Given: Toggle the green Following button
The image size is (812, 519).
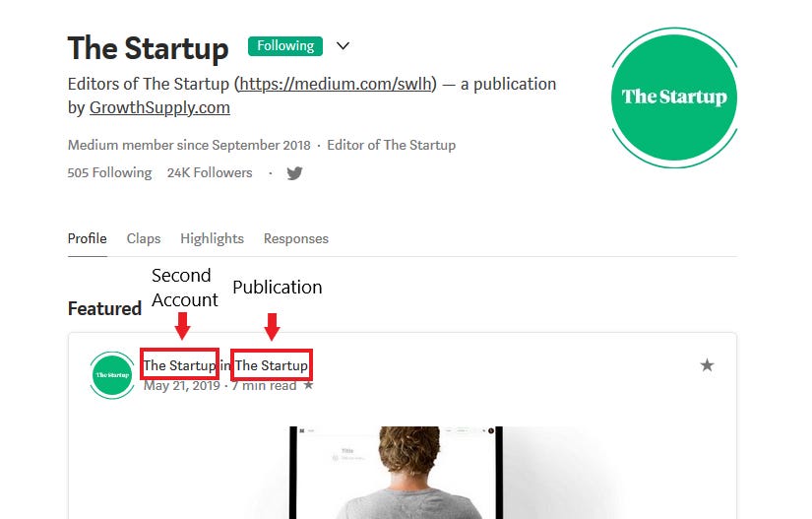Looking at the screenshot, I should point(285,45).
